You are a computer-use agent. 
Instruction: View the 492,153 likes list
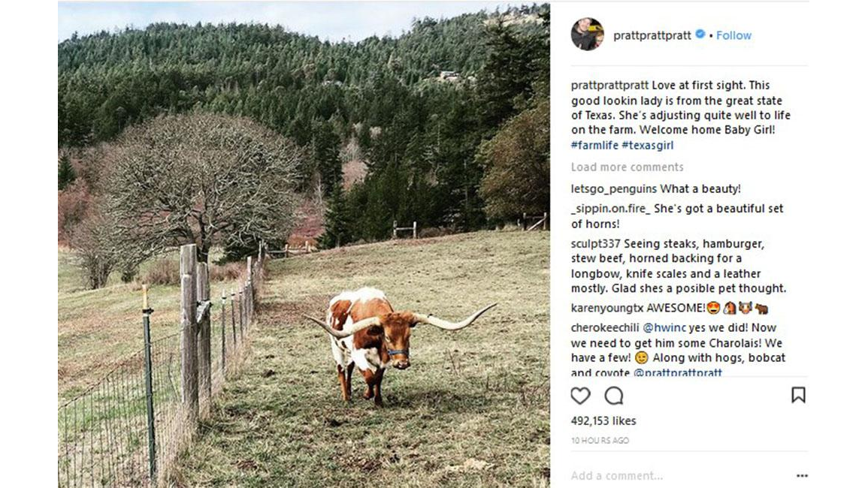(603, 420)
